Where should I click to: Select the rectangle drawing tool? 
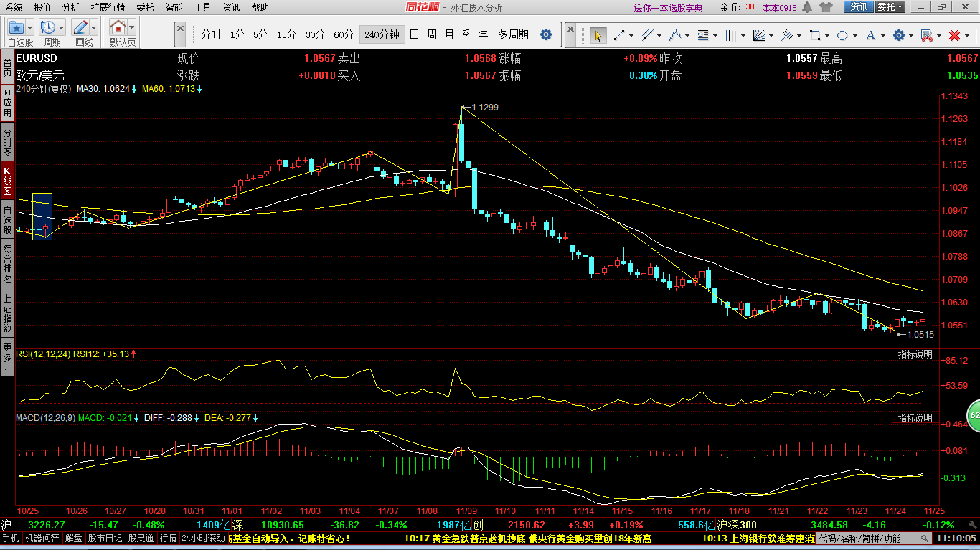(814, 35)
